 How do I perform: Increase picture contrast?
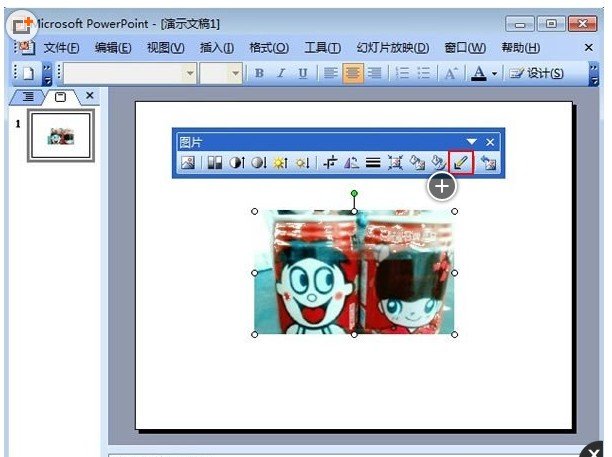point(237,163)
